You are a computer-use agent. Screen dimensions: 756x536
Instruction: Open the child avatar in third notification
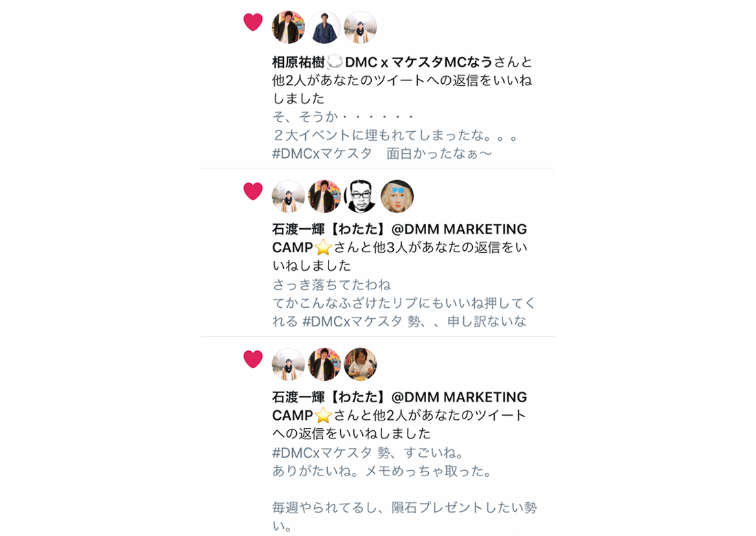(x=360, y=364)
